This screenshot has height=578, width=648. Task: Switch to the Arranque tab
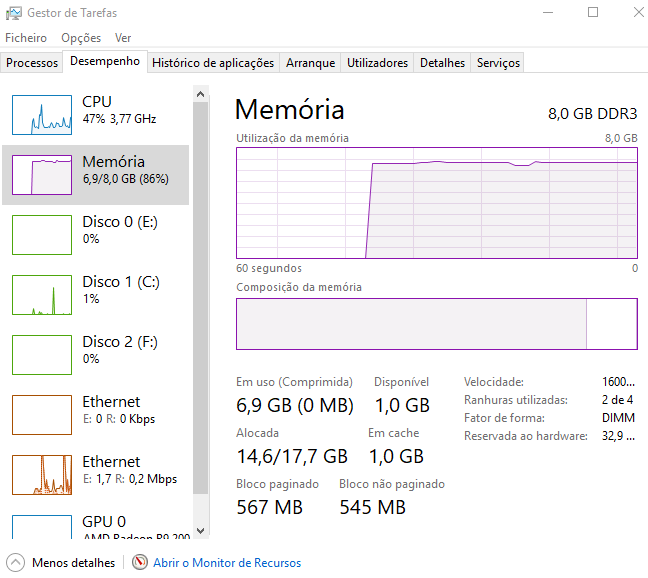tap(310, 63)
